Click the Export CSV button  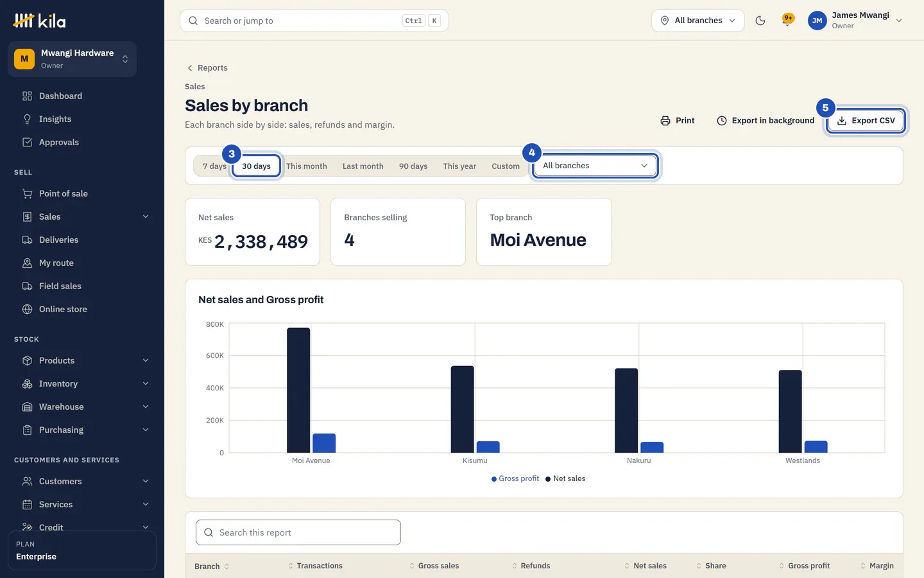pyautogui.click(x=866, y=121)
